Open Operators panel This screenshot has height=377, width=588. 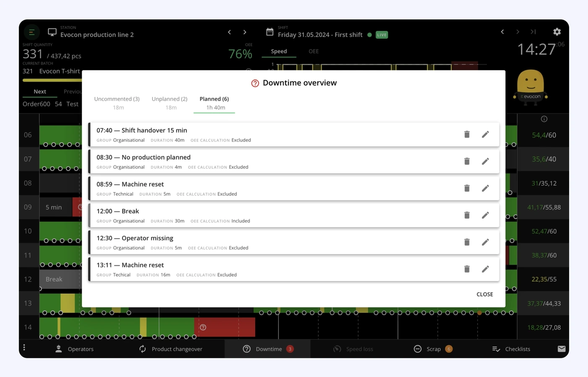[75, 349]
